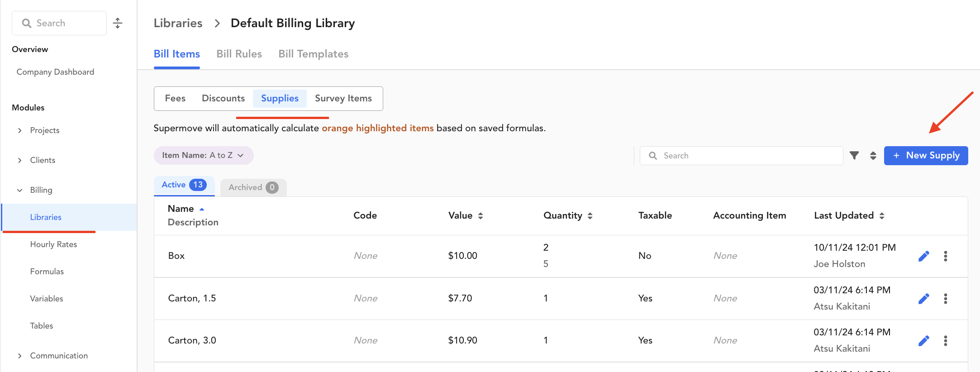Select the Discounts segment tab

click(x=223, y=98)
